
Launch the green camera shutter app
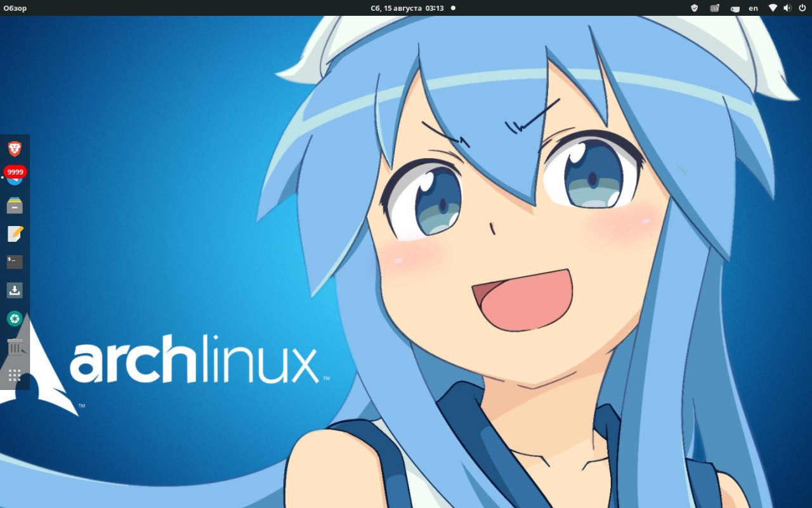click(x=15, y=319)
